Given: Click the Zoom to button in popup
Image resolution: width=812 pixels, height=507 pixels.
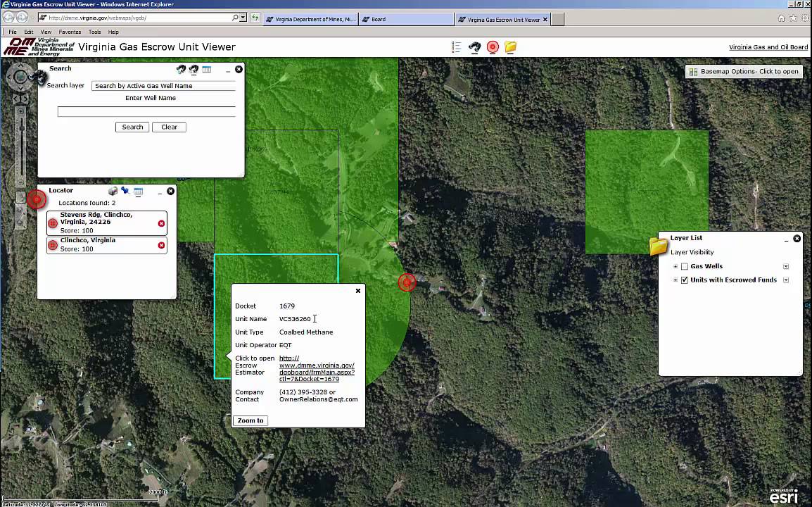Looking at the screenshot, I should click(x=250, y=420).
